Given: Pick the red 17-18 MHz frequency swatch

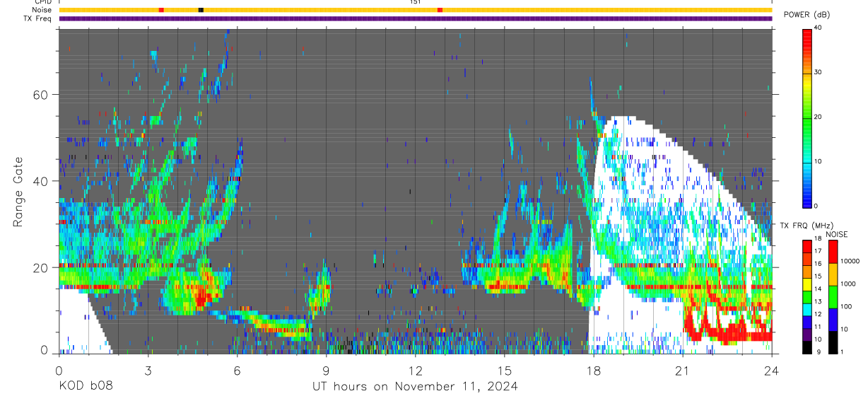Looking at the screenshot, I should click(807, 245).
